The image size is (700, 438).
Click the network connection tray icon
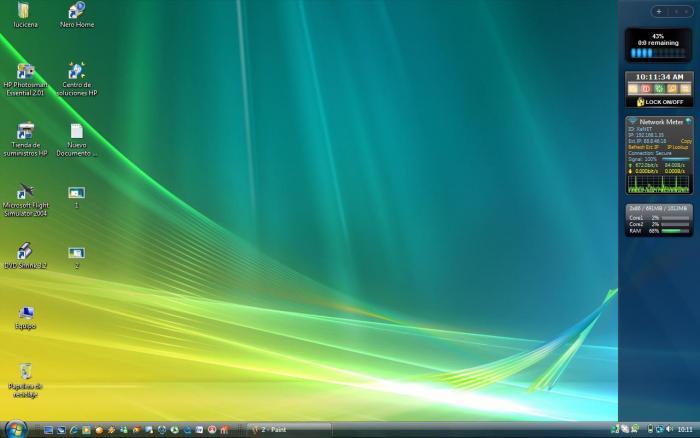click(659, 429)
